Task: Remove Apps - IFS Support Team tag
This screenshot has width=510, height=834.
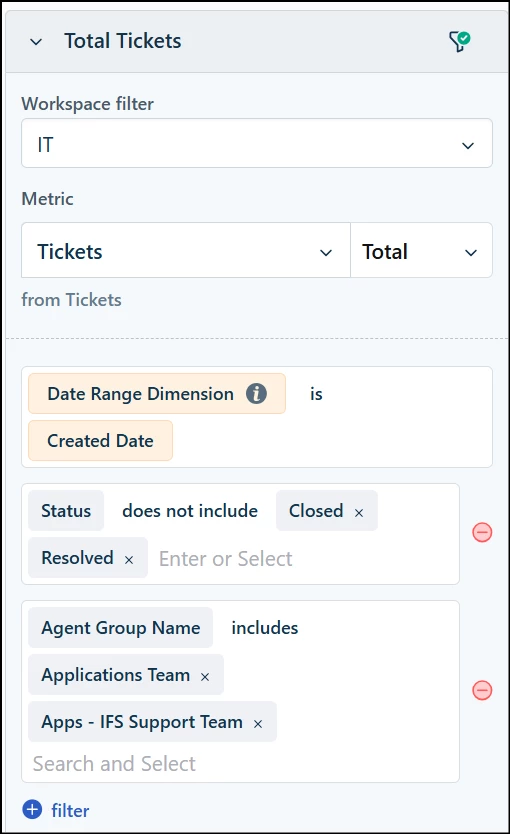Action: click(x=258, y=724)
